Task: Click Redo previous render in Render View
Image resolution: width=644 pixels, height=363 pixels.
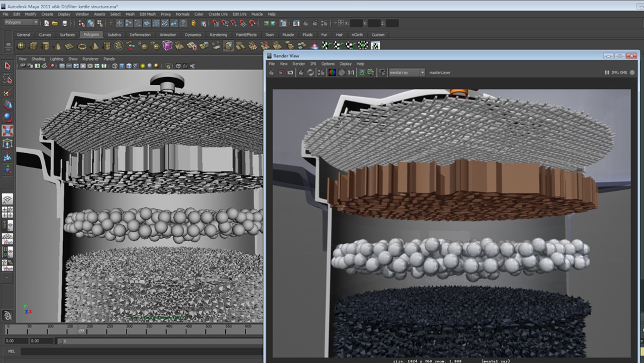Action: [x=271, y=73]
